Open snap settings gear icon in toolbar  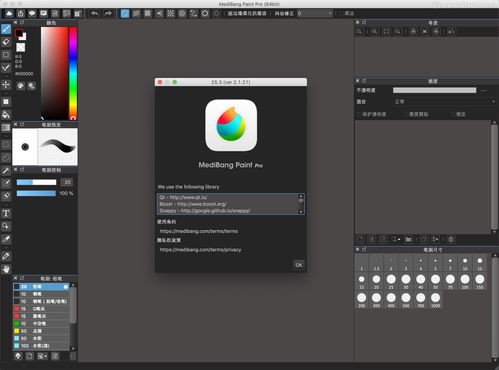216,13
